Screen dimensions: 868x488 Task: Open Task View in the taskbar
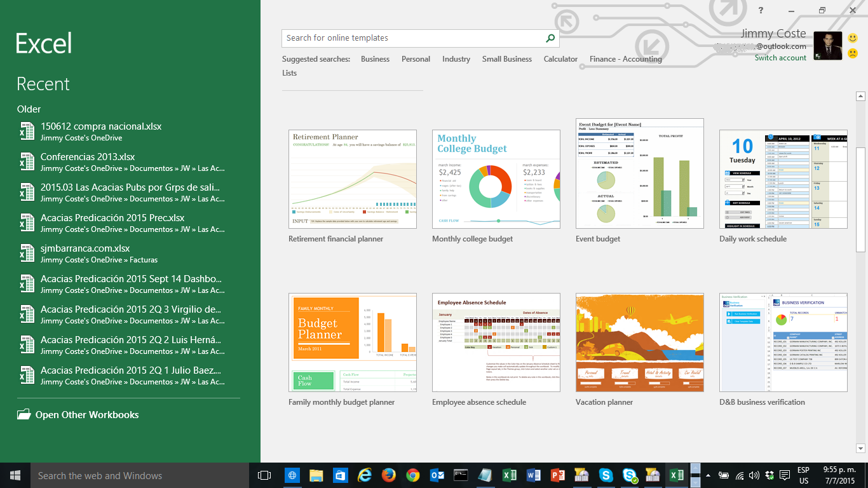click(264, 475)
